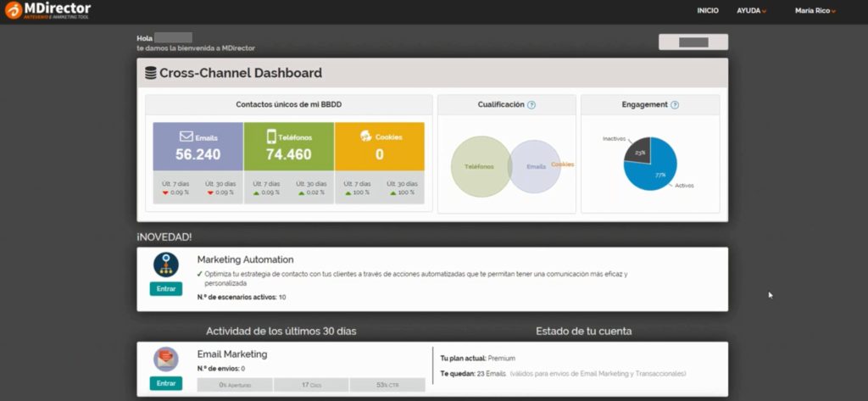Image resolution: width=868 pixels, height=401 pixels.
Task: Click the Emails envelope icon
Action: point(186,136)
